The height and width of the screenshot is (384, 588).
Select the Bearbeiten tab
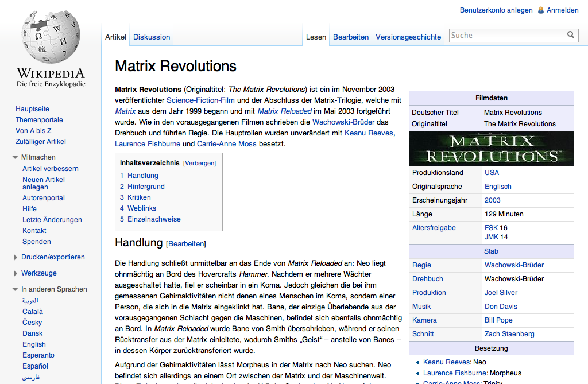click(351, 37)
